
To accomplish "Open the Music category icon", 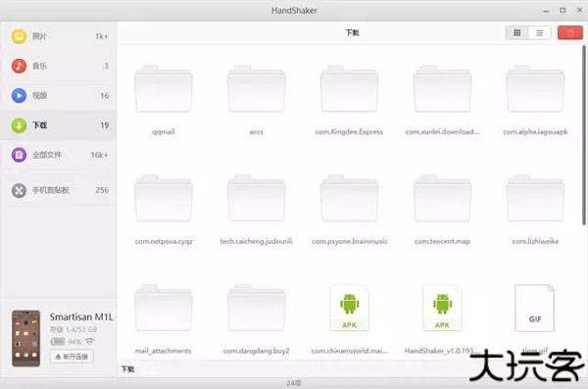I will tap(19, 66).
